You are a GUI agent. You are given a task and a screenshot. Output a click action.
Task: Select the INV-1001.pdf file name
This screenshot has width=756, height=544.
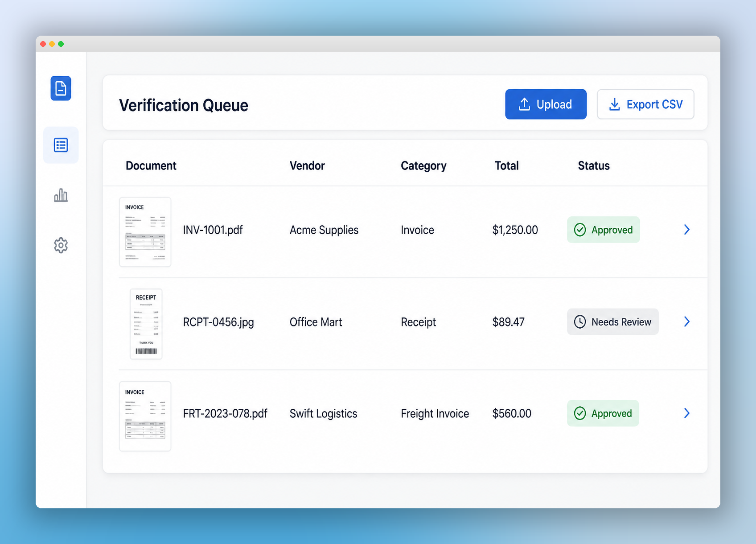pos(213,230)
